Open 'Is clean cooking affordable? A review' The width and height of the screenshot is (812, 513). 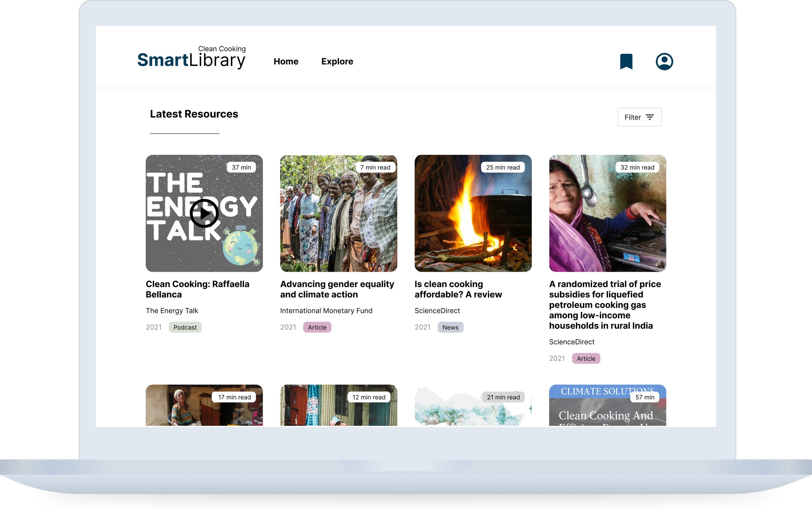coord(458,289)
